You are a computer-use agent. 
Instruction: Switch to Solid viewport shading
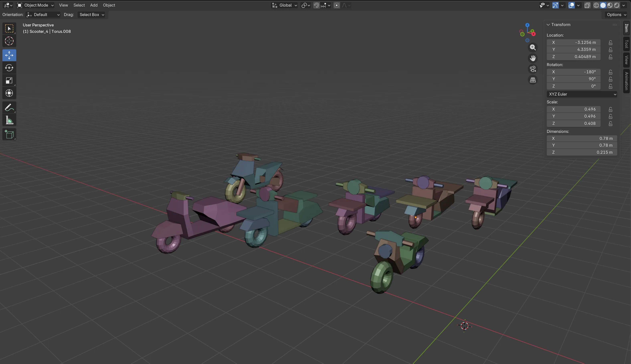click(x=603, y=5)
